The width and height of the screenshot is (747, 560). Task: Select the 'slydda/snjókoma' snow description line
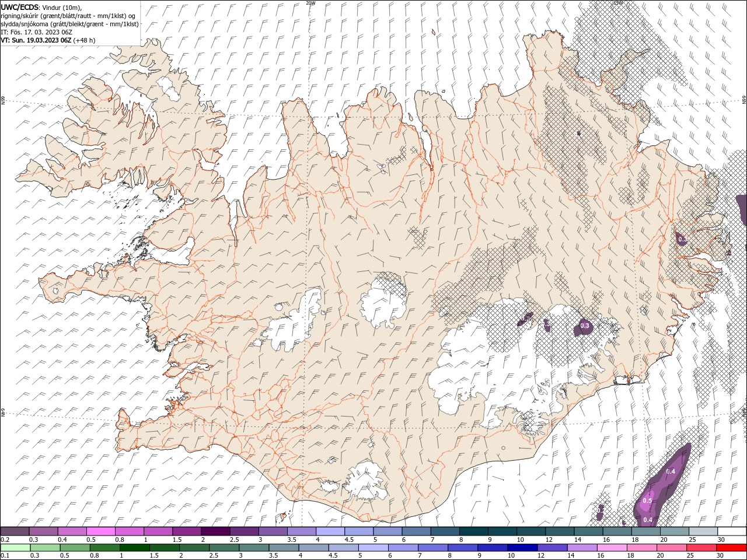pos(69,23)
